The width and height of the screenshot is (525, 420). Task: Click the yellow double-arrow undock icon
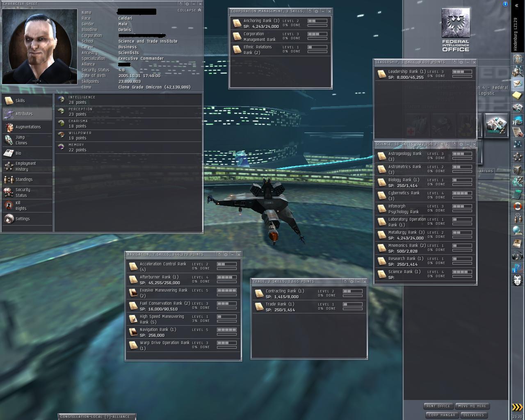pyautogui.click(x=518, y=407)
